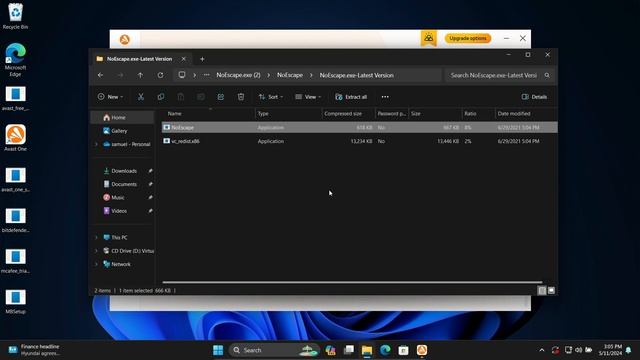The image size is (640, 360).
Task: Click the search magnifier icon in Explorer
Action: click(x=547, y=75)
